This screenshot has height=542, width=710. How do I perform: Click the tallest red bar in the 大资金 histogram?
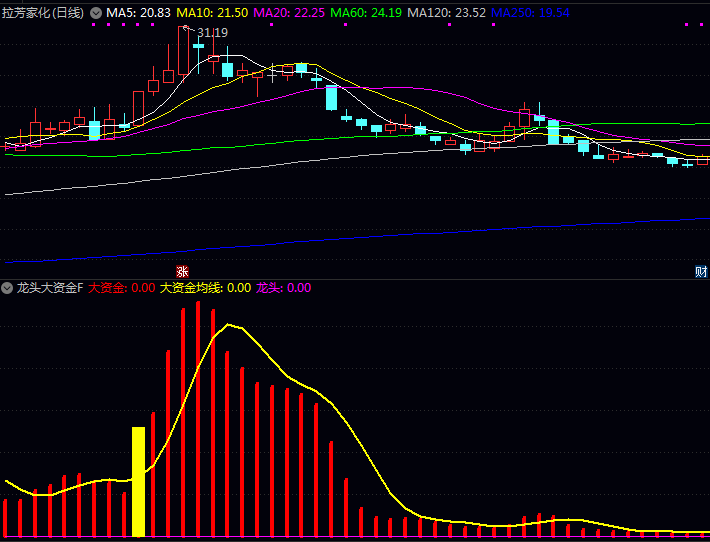pyautogui.click(x=198, y=420)
